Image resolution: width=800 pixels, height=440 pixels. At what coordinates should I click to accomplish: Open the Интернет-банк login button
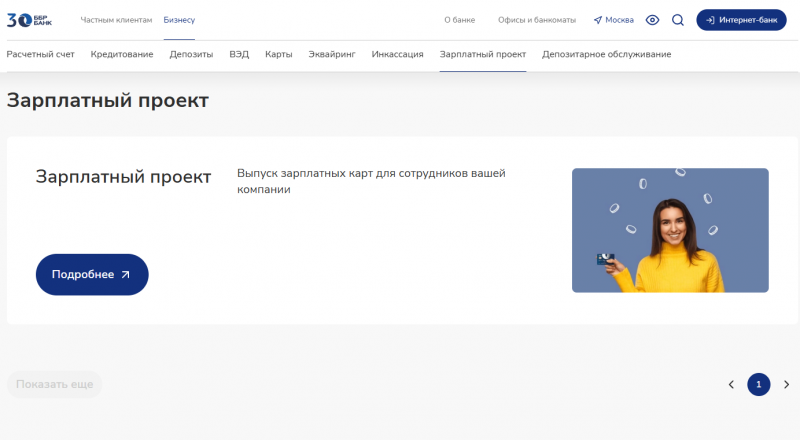click(x=741, y=20)
